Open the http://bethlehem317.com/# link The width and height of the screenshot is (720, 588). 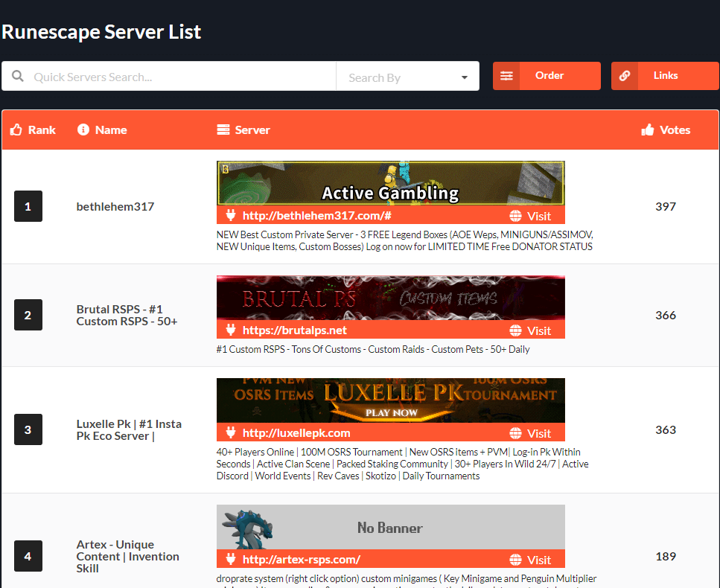317,215
